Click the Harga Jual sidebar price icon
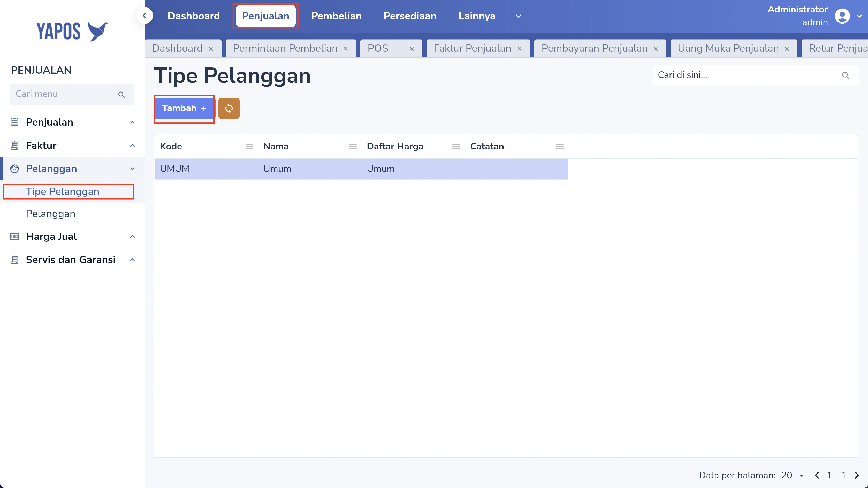The image size is (868, 488). tap(14, 236)
